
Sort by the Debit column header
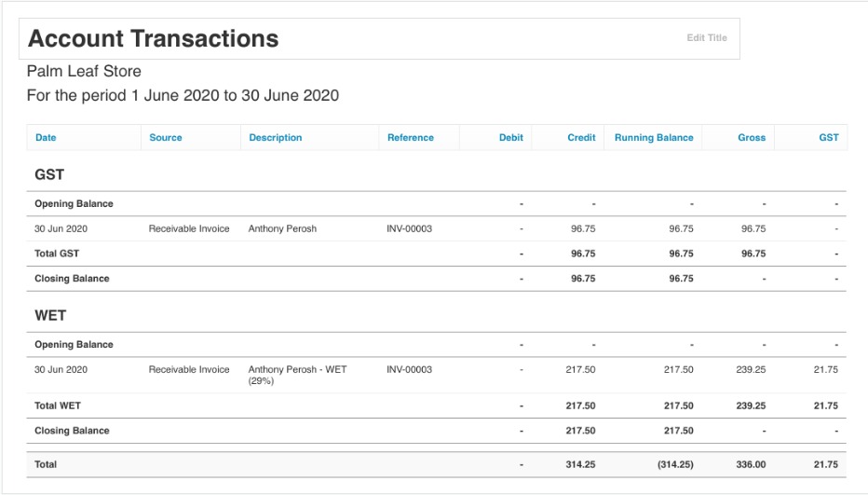(510, 138)
